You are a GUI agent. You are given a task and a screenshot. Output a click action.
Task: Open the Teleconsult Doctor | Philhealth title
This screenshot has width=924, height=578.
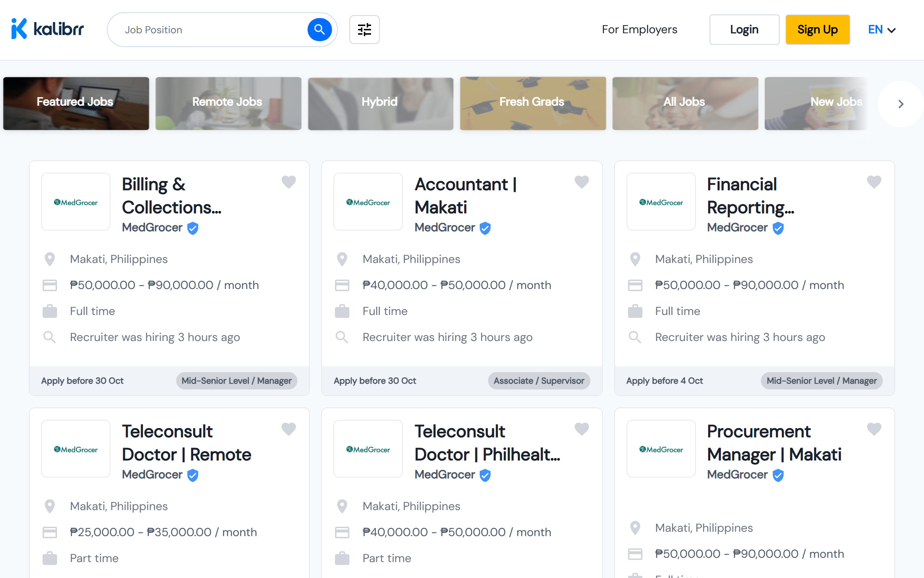click(488, 443)
